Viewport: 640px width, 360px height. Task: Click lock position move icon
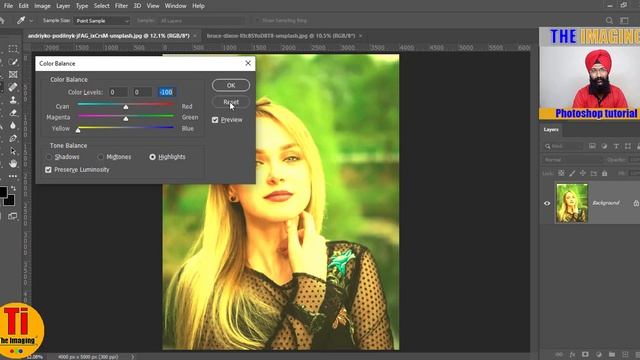[x=583, y=173]
